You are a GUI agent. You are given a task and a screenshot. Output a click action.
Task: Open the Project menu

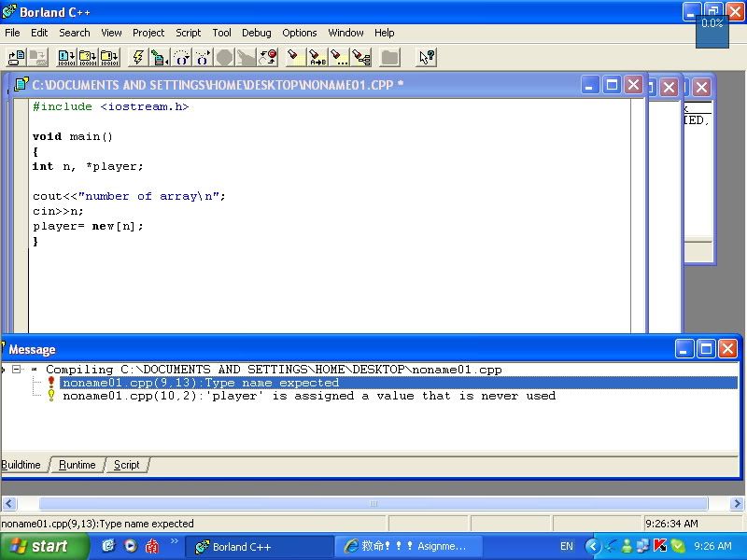pos(148,33)
